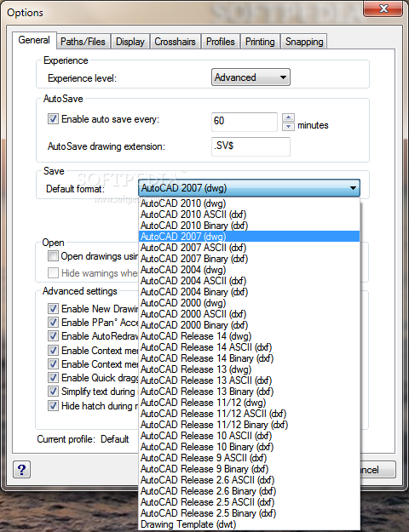Pick AutoCAD Release 9 ASCII (dxf)

pyautogui.click(x=250, y=458)
